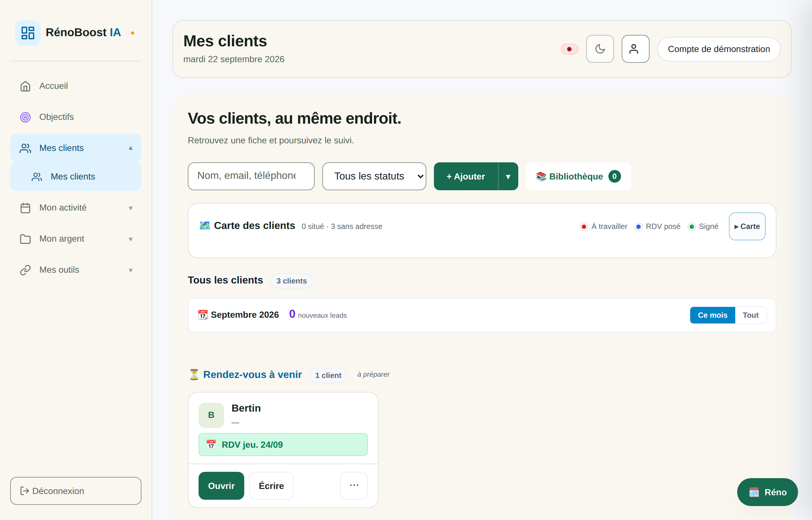Click the 0 situé · 3 sans adresse text
This screenshot has height=520, width=812.
[342, 227]
